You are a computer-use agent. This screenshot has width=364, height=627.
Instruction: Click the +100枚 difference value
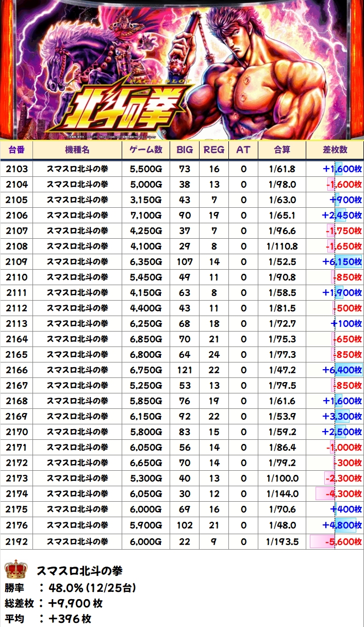tap(346, 323)
